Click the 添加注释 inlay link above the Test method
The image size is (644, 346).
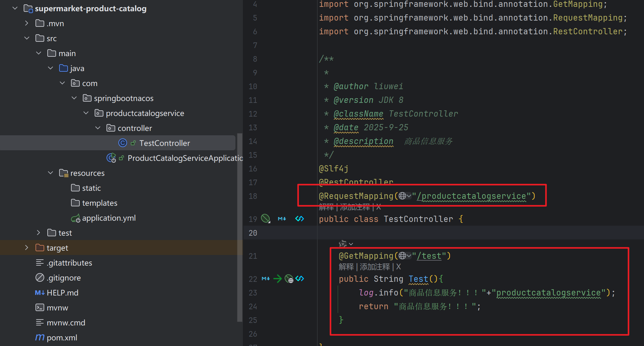click(x=375, y=267)
